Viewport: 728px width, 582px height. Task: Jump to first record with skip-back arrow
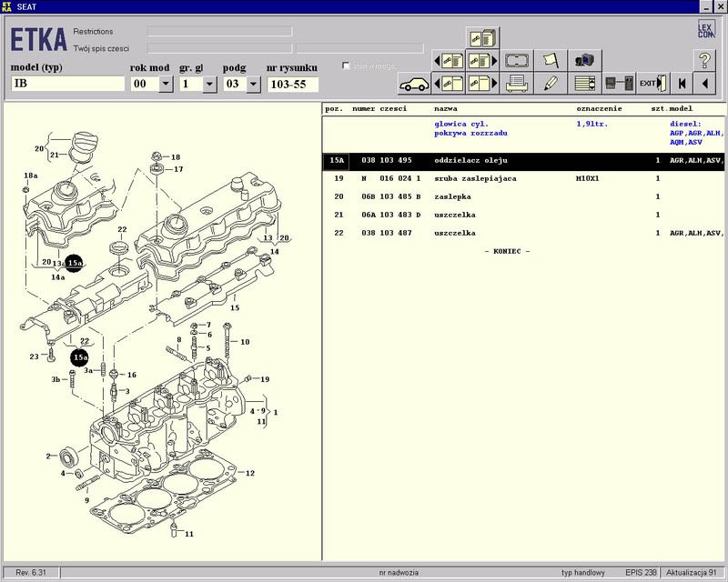tap(682, 84)
